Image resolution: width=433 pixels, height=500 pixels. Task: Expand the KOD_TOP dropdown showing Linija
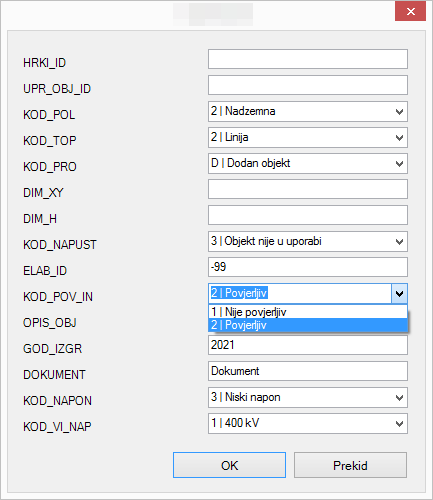[x=308, y=137]
